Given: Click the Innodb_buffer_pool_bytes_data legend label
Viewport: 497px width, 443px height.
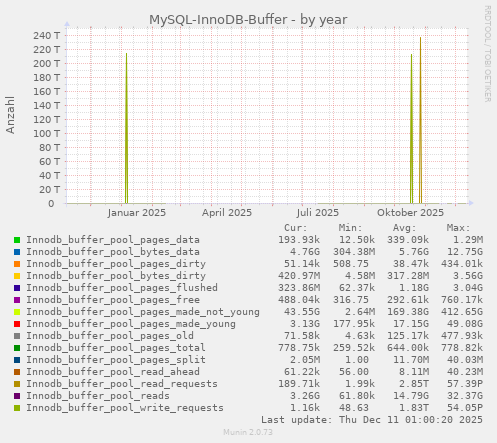Looking at the screenshot, I should [x=113, y=252].
